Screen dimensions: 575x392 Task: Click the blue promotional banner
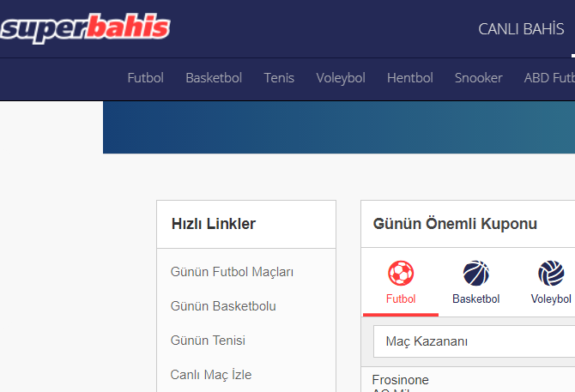[339, 128]
